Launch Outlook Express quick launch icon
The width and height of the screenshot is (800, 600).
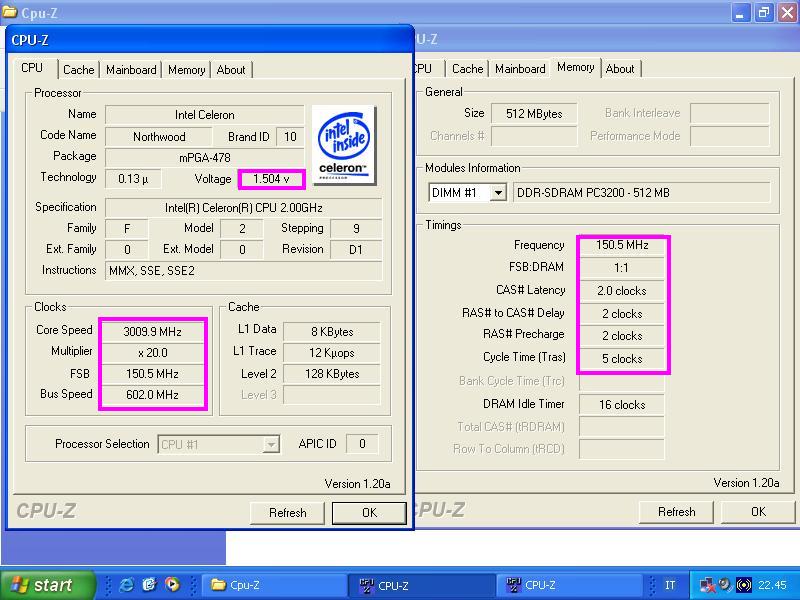click(149, 585)
